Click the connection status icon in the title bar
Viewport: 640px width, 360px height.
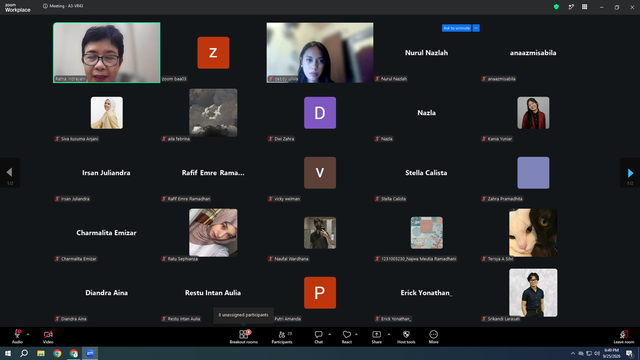[571, 7]
